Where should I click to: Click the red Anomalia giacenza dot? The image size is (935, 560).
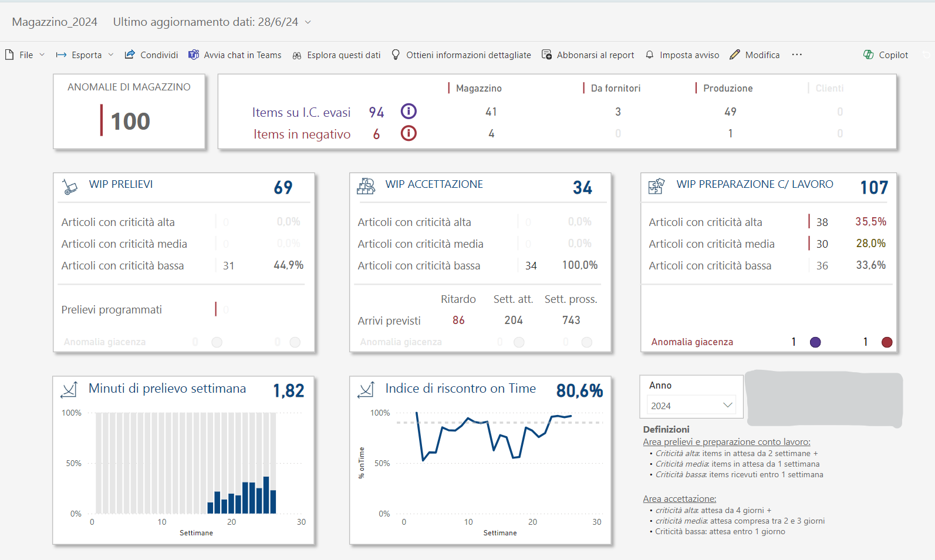pyautogui.click(x=887, y=342)
